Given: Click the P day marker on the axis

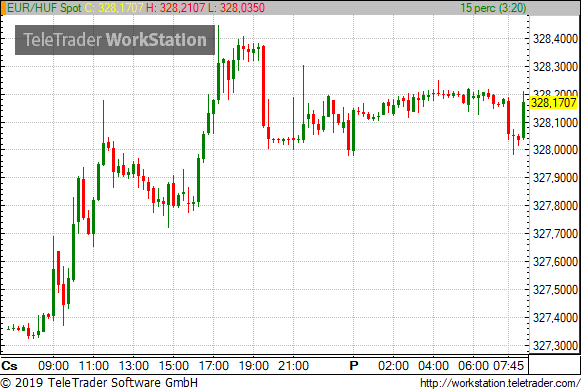Looking at the screenshot, I should pos(354,366).
